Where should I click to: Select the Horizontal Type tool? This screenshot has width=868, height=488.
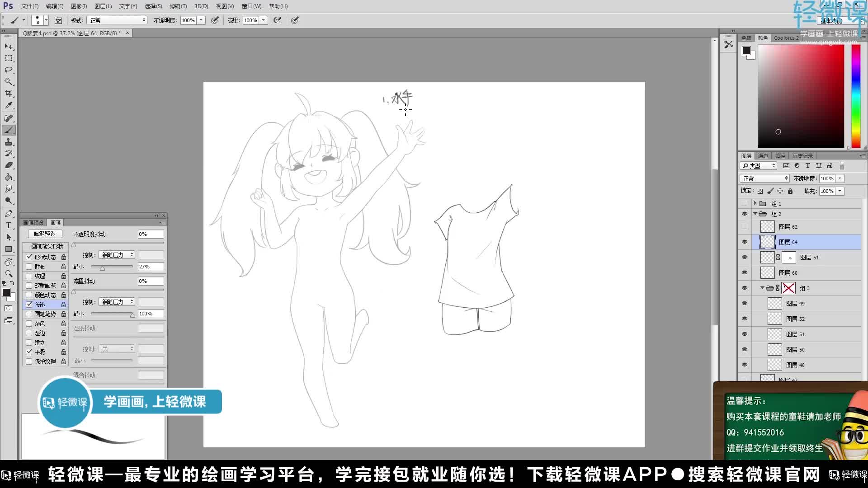(8, 225)
